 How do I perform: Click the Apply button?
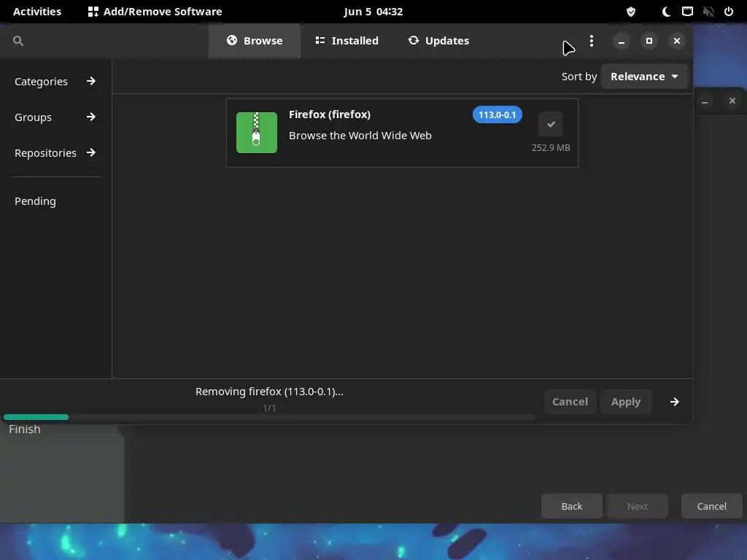[x=625, y=402]
